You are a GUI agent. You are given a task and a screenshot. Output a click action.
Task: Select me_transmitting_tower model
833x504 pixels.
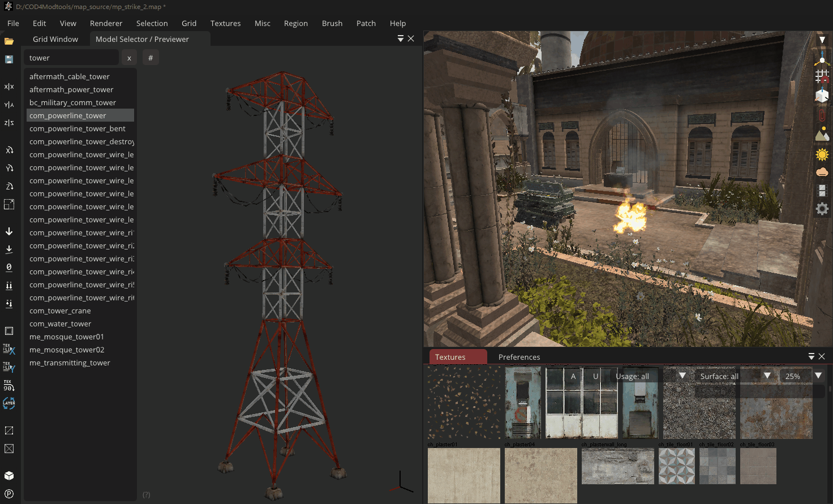click(x=80, y=363)
